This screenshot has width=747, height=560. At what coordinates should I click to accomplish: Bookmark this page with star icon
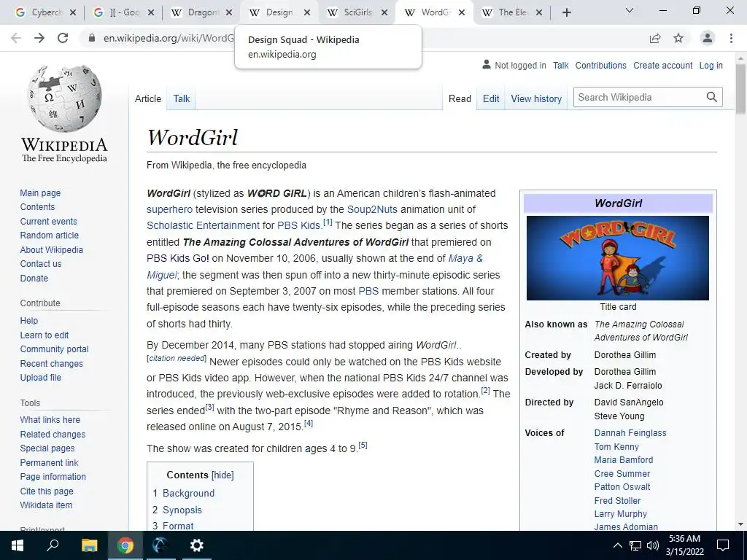678,38
